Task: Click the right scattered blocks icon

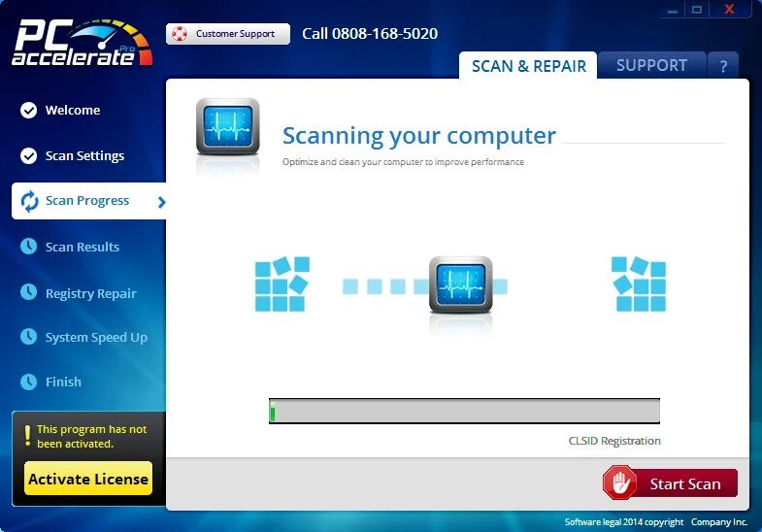Action: (x=639, y=284)
